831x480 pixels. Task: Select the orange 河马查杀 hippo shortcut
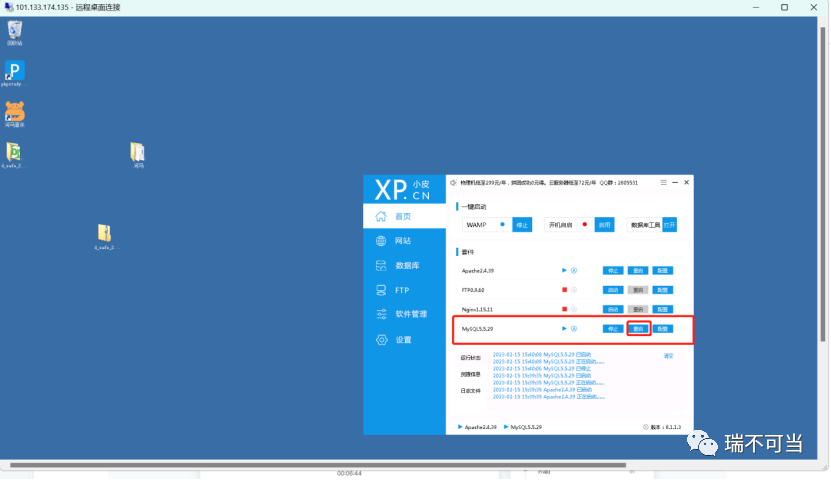point(14,114)
